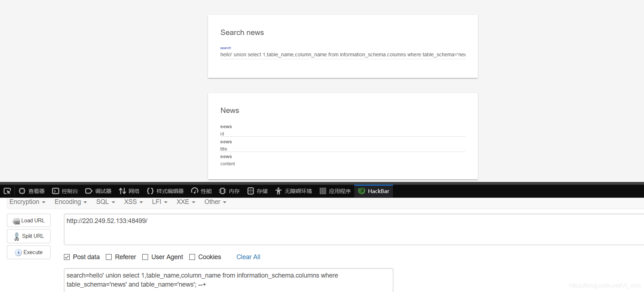Open the Application (应用程序) tab
This screenshot has width=644, height=292.
point(335,191)
